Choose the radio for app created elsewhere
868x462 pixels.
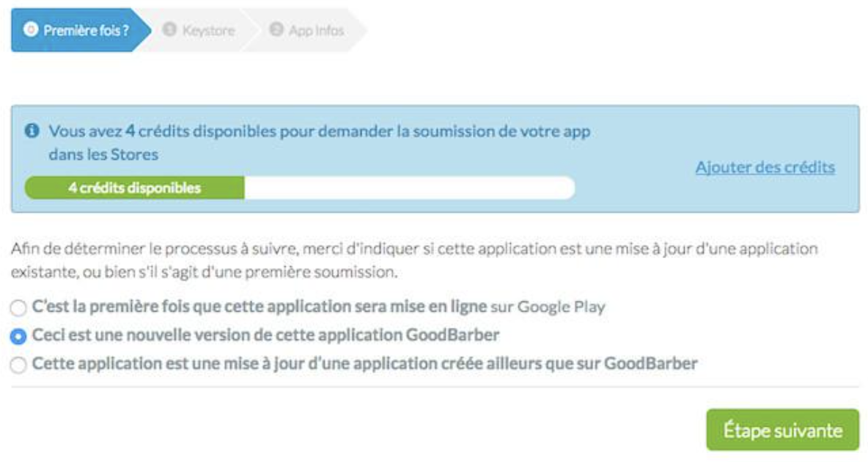click(x=18, y=364)
